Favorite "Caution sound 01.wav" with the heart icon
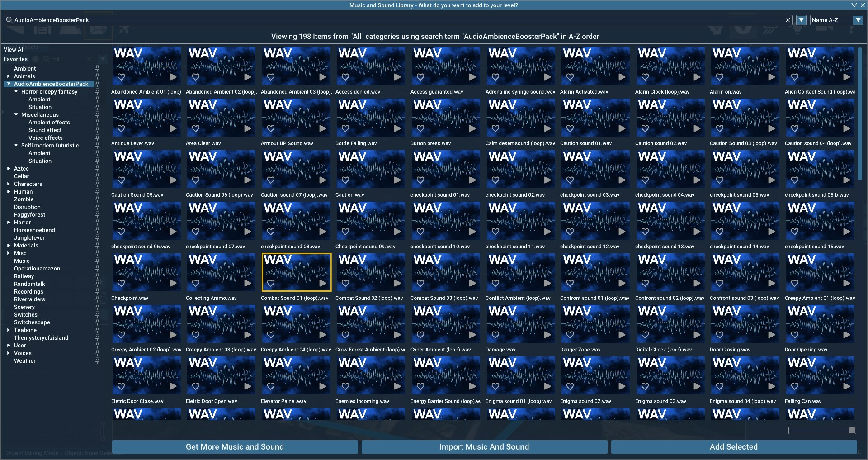 [x=570, y=129]
